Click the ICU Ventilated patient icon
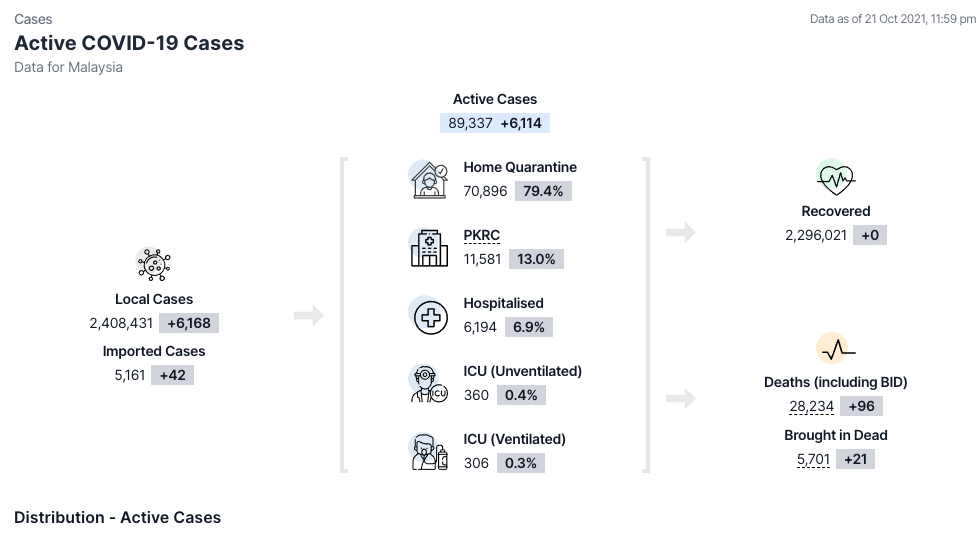This screenshot has width=979, height=538. 429,452
